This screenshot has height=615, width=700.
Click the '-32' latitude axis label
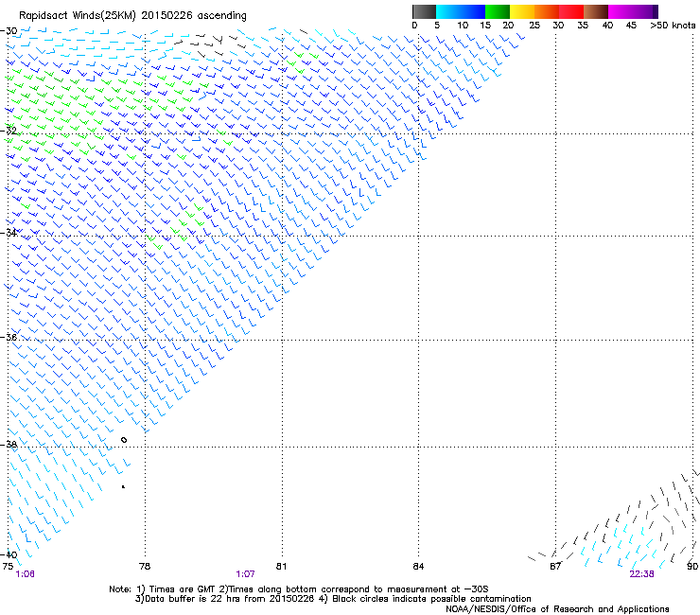pyautogui.click(x=9, y=131)
